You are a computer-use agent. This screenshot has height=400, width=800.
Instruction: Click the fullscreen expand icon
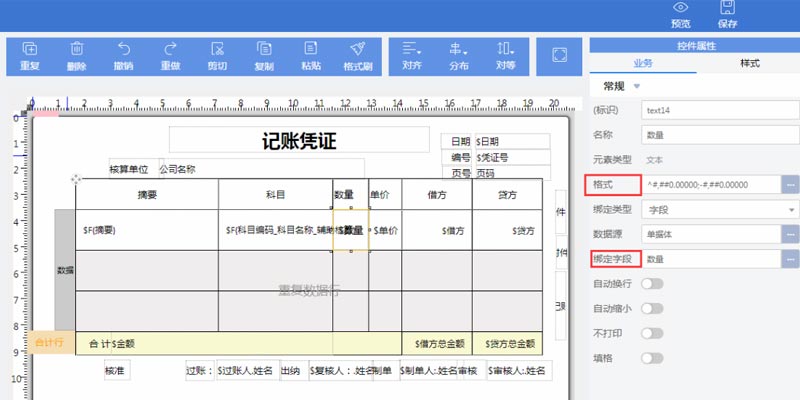tap(559, 56)
